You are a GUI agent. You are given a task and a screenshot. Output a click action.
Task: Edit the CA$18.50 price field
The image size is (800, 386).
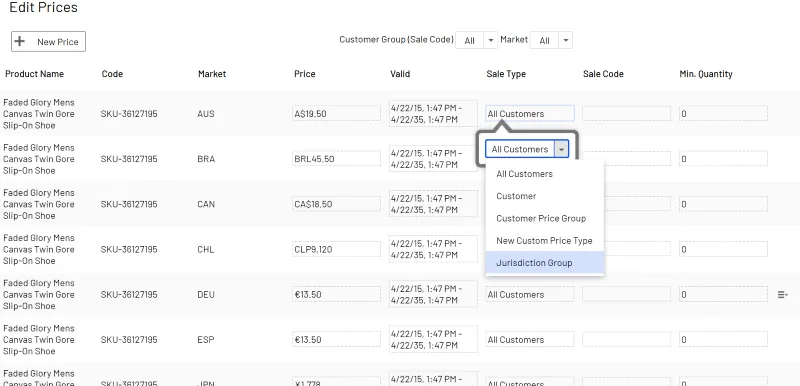(x=336, y=204)
